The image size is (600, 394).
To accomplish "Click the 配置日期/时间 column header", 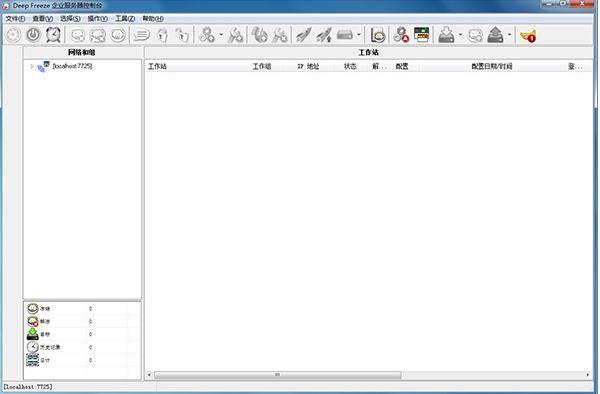I will tap(492, 66).
